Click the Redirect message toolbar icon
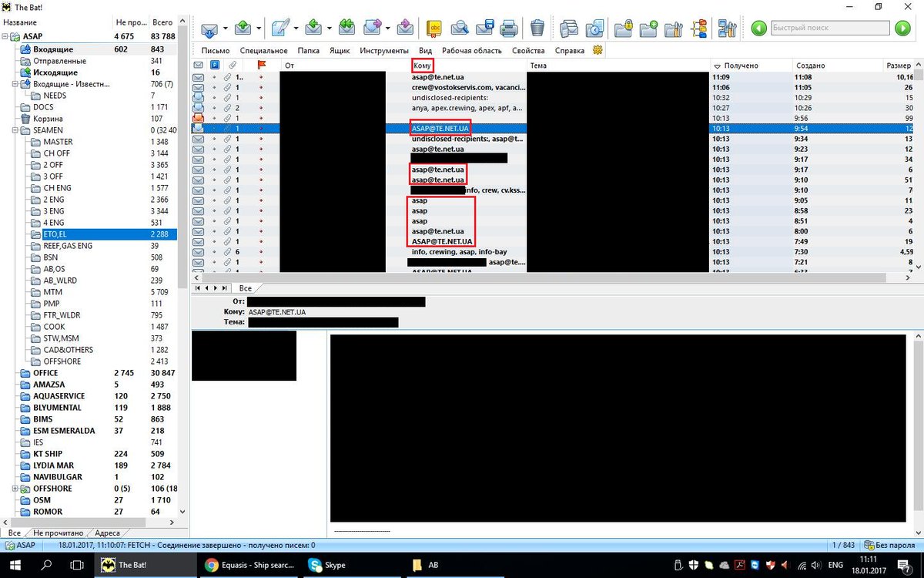Image resolution: width=924 pixels, height=578 pixels. point(405,29)
